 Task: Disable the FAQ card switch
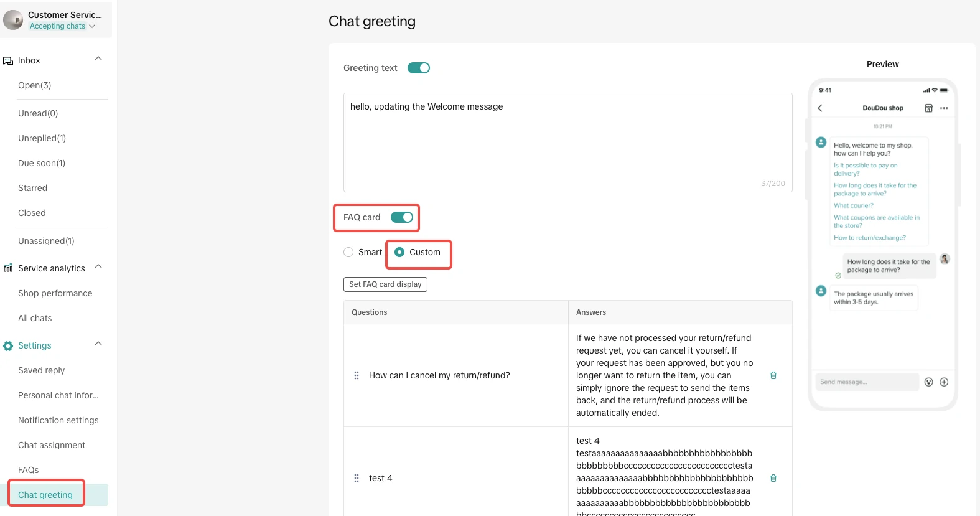tap(401, 217)
